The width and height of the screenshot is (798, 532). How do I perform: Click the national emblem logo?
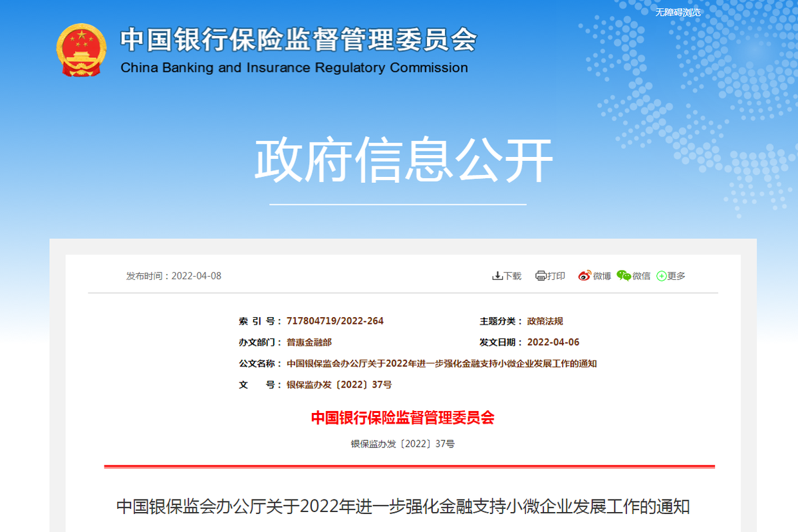point(81,50)
